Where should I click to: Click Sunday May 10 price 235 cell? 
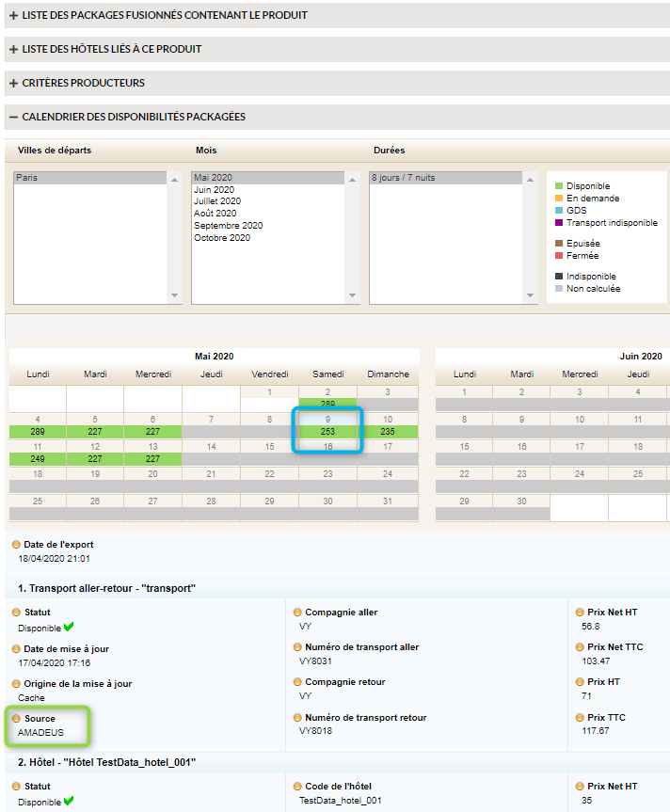387,432
